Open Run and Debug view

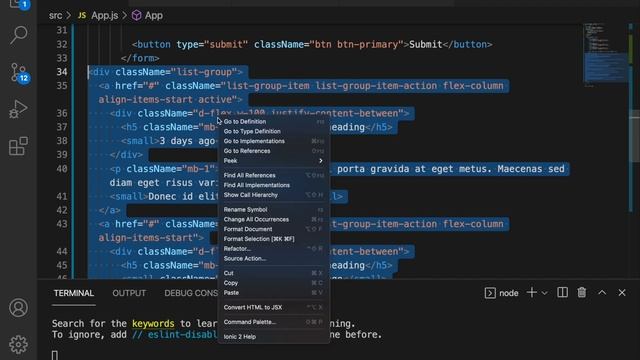point(18,109)
